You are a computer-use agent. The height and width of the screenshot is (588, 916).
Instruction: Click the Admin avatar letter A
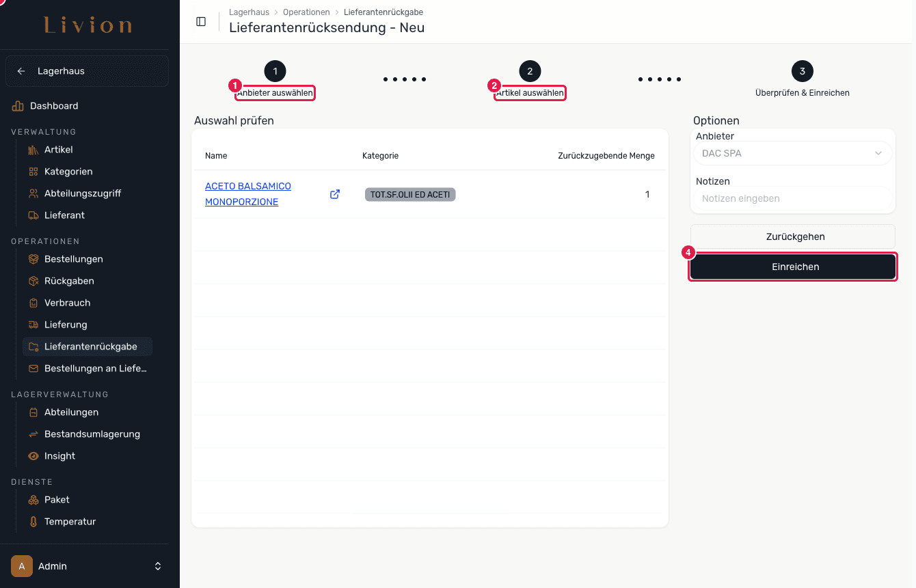22,566
